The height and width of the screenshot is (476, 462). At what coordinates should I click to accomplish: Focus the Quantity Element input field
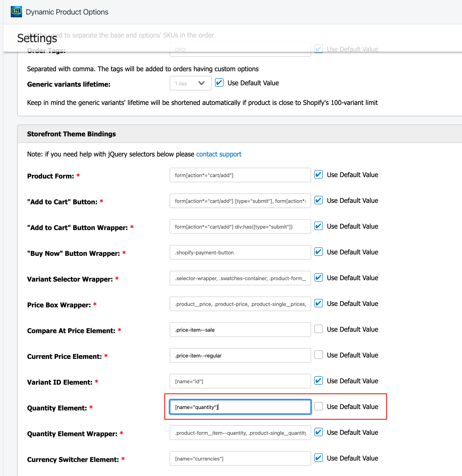coord(240,407)
